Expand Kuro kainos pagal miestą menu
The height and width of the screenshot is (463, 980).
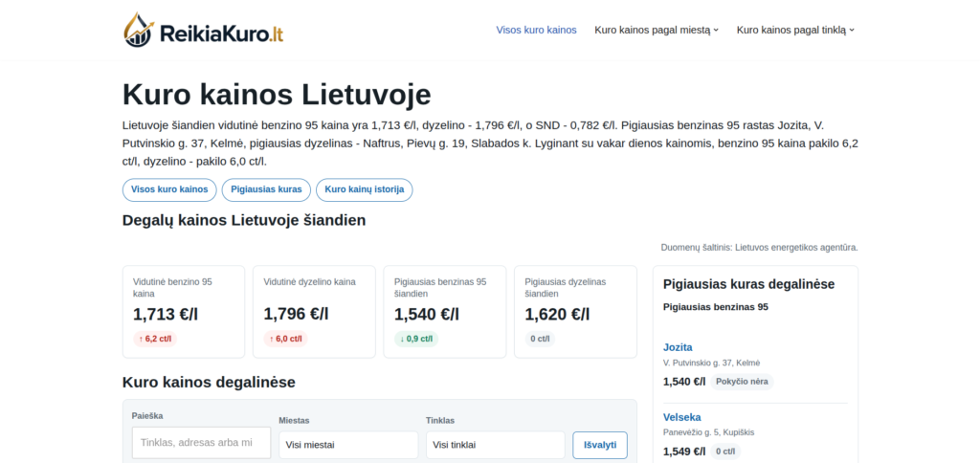point(657,30)
